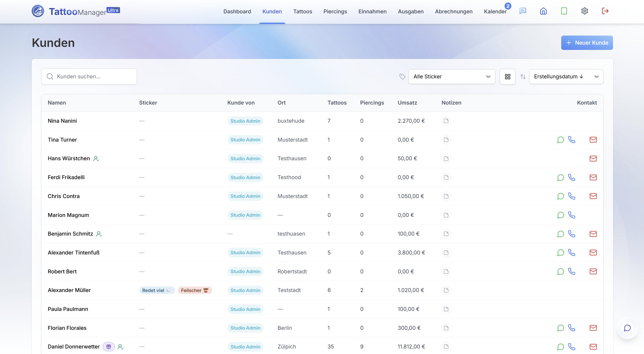Screen dimensions: 644x354
Task: Open customer Nina Nanini
Action: (x=62, y=121)
